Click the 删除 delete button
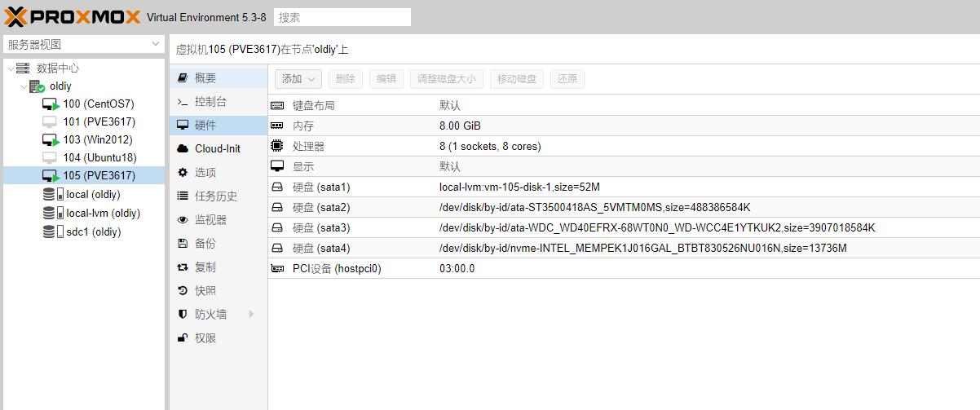This screenshot has height=410, width=980. pos(346,79)
